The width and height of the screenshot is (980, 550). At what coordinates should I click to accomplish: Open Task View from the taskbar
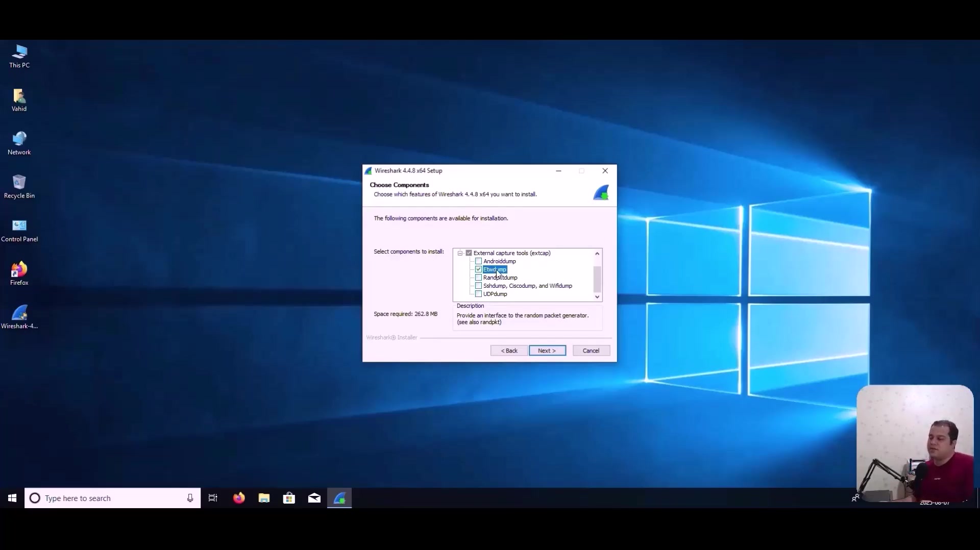point(213,498)
